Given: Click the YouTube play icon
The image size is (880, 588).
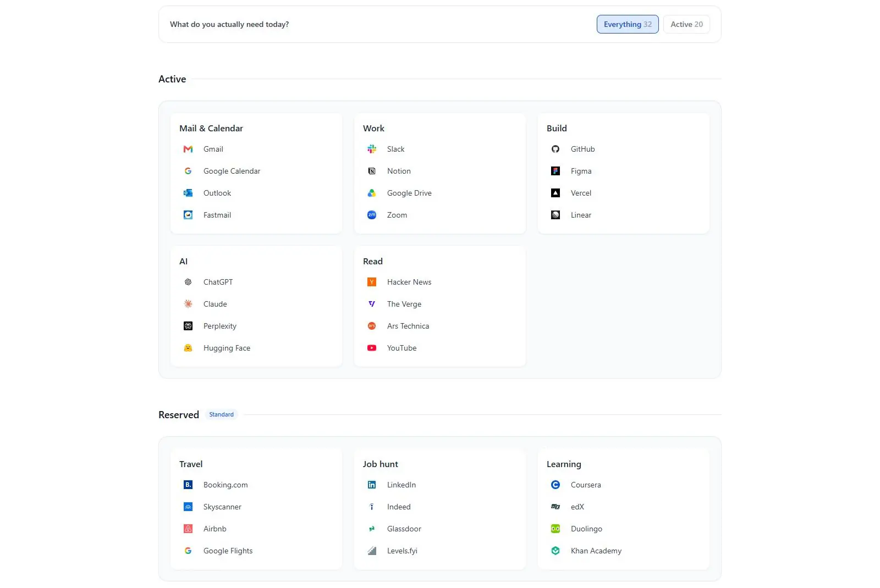Looking at the screenshot, I should coord(372,348).
